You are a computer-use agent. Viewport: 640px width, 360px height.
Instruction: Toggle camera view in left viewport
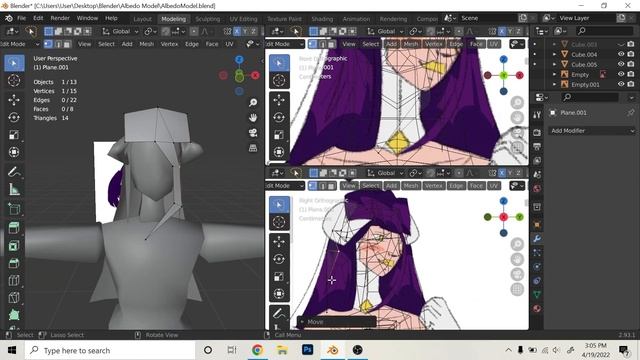coord(253,133)
